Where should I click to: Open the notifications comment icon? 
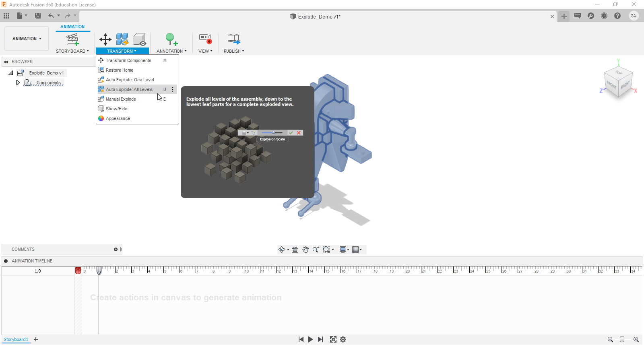(578, 16)
